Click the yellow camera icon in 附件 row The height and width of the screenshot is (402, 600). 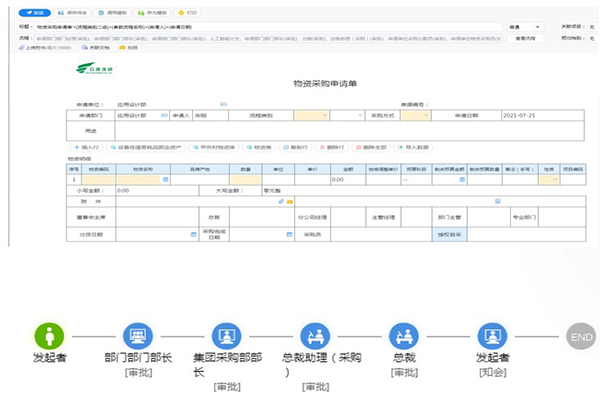pyautogui.click(x=290, y=202)
